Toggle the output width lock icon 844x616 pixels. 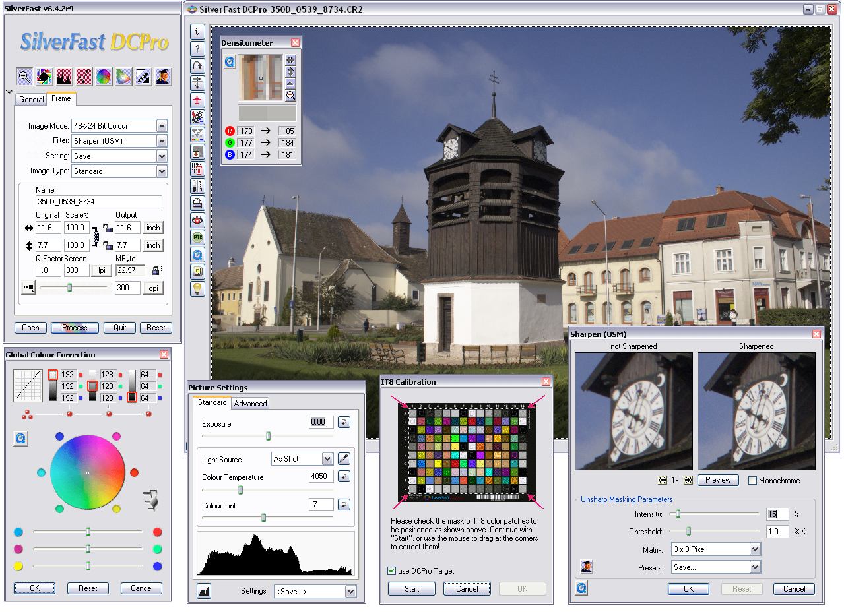[x=108, y=228]
